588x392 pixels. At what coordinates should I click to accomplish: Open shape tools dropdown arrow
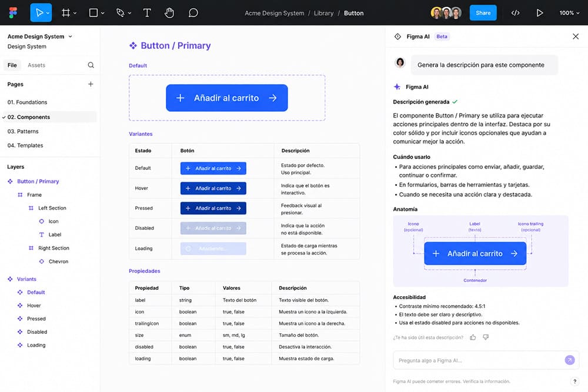(102, 13)
